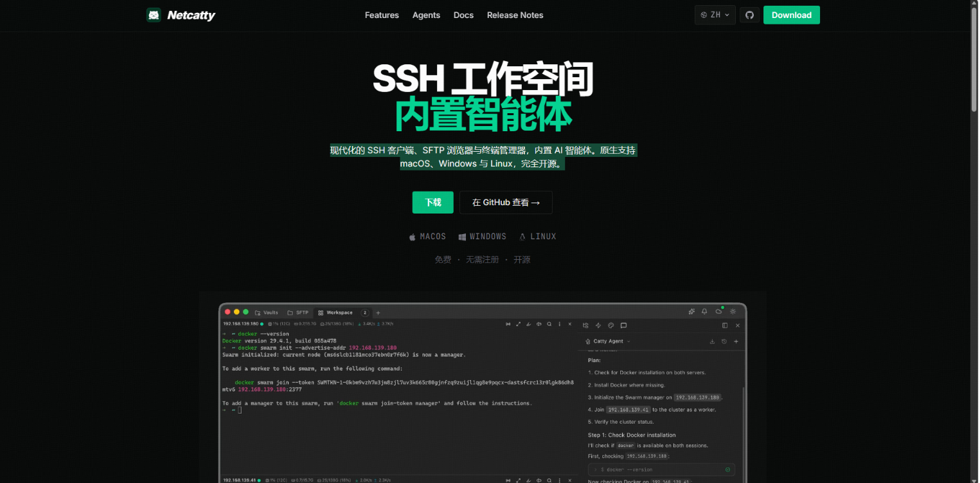Click the chat bubble icon in the side panel

point(623,325)
